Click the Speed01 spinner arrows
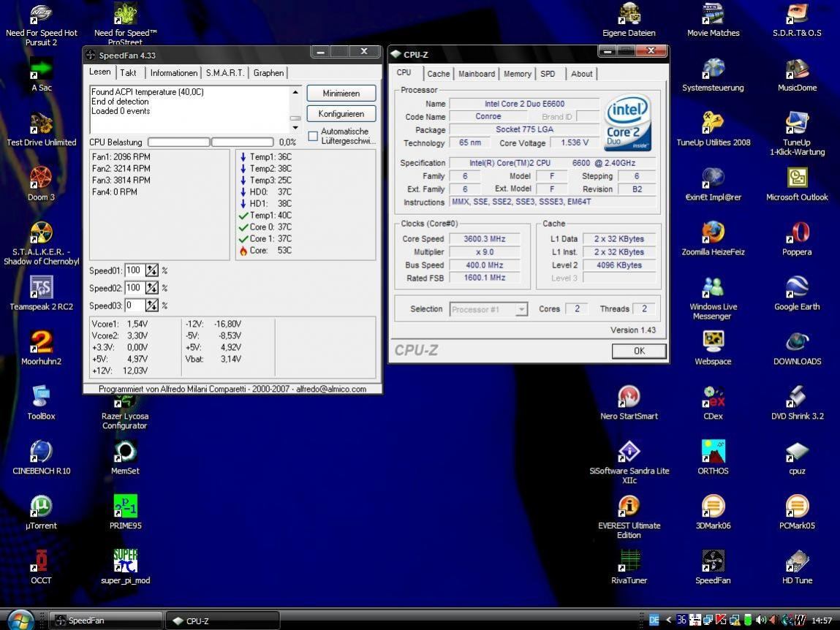 152,270
